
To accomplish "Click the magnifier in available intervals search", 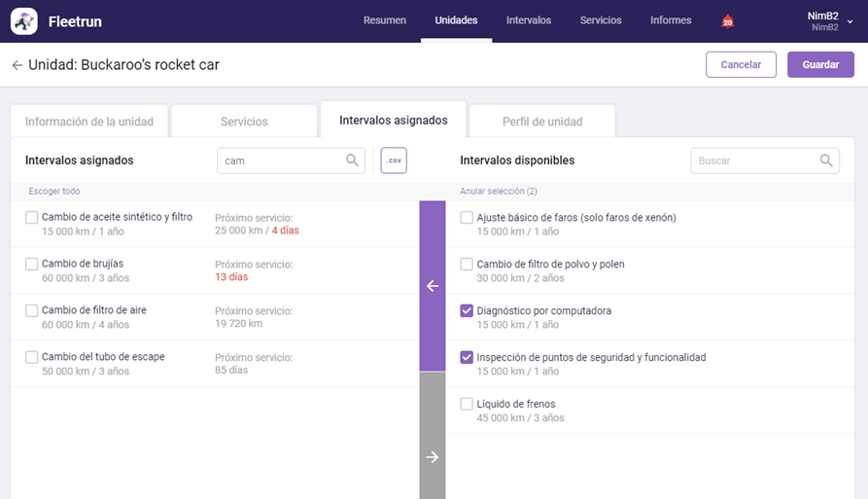I will (x=826, y=160).
